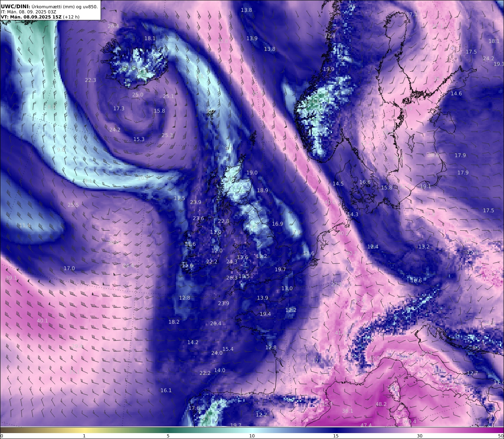Select the 10.6 value label
The image size is (504, 439).
pos(416,281)
